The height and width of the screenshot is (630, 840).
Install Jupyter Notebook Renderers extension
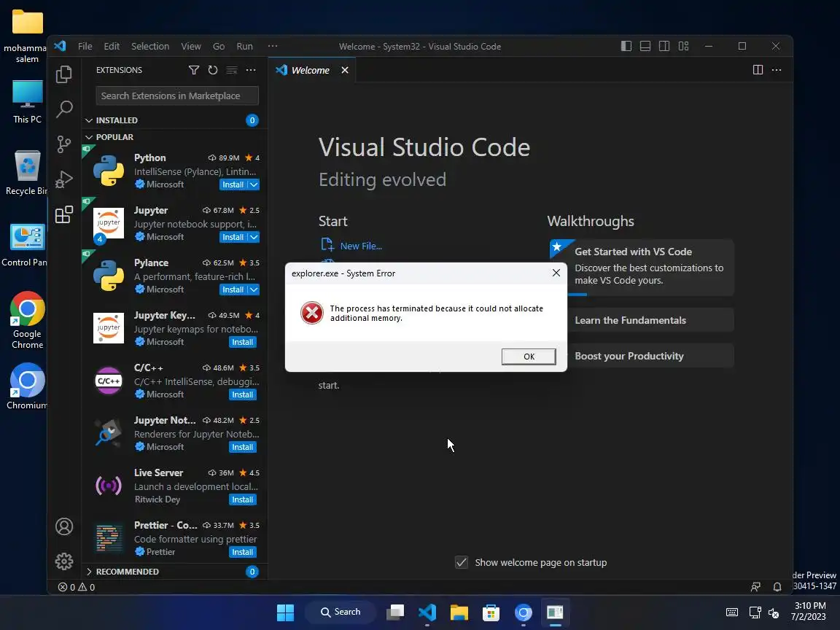pos(243,447)
